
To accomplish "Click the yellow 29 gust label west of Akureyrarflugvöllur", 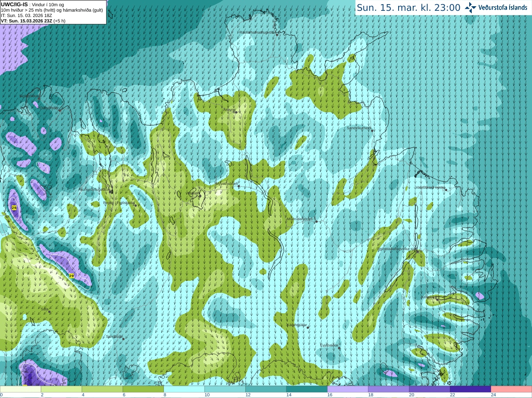I will coord(14,208).
